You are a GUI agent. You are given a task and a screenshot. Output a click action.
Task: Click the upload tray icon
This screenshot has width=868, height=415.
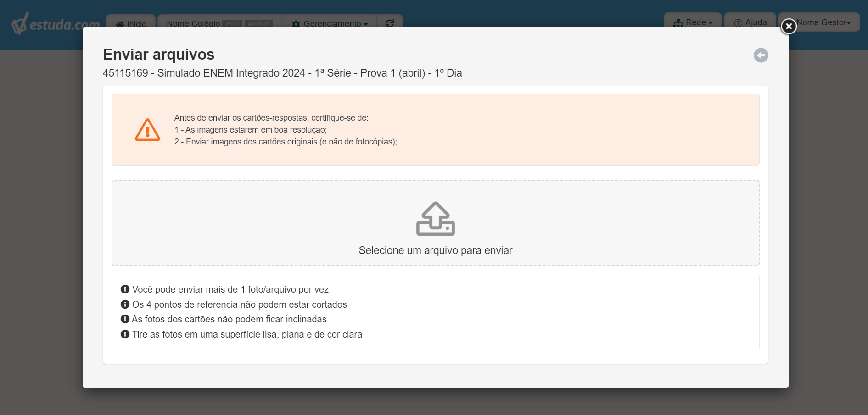tap(435, 219)
